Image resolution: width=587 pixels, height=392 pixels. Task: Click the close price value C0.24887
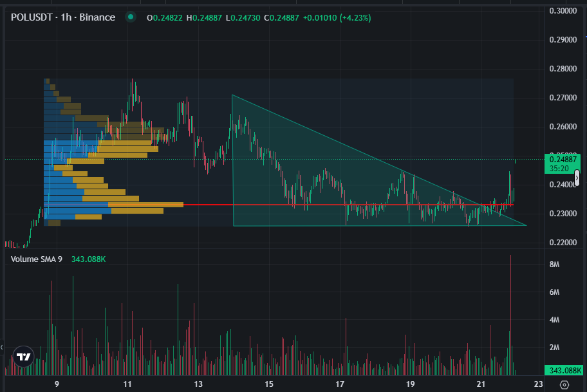click(x=281, y=17)
